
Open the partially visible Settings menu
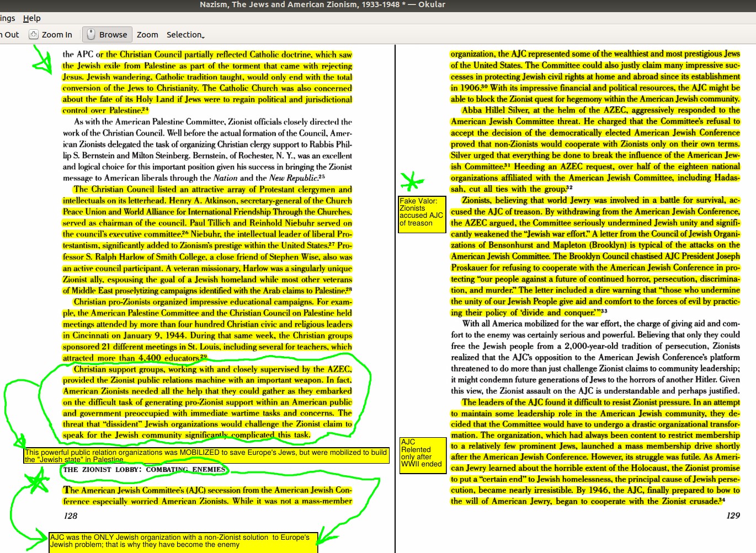[7, 18]
